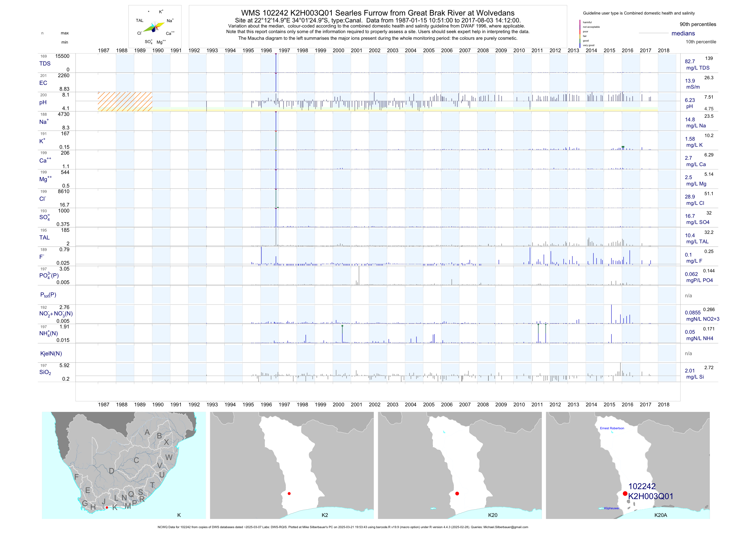Click the Ernest Robertson dam label

612,428
